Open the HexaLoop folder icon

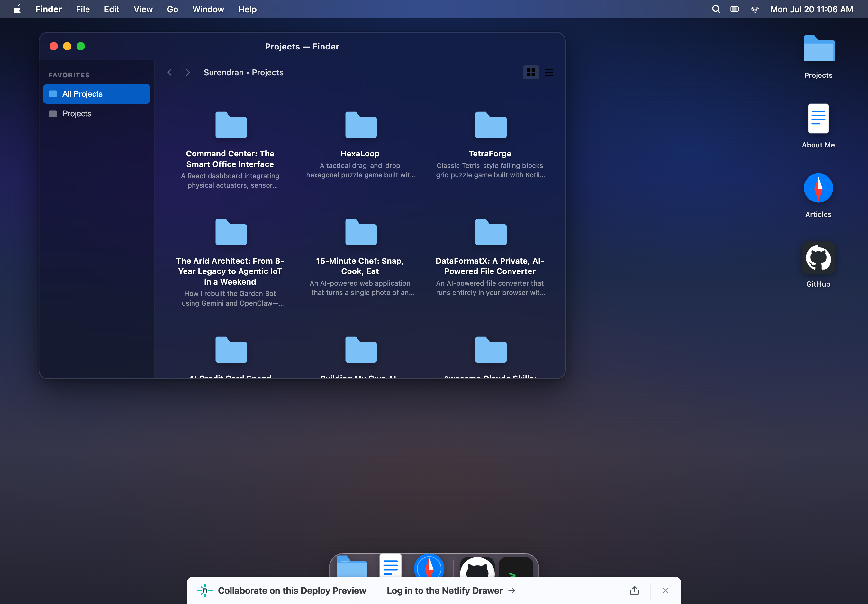(x=361, y=125)
